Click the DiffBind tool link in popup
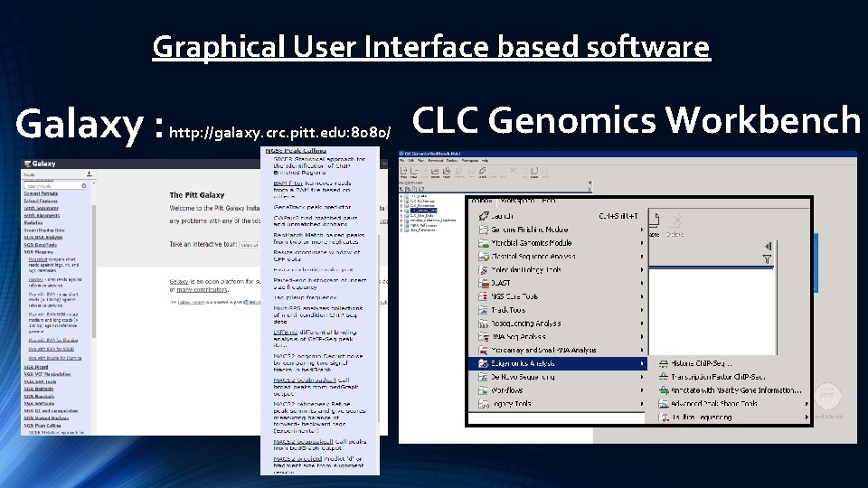The height and width of the screenshot is (488, 868). point(286,332)
